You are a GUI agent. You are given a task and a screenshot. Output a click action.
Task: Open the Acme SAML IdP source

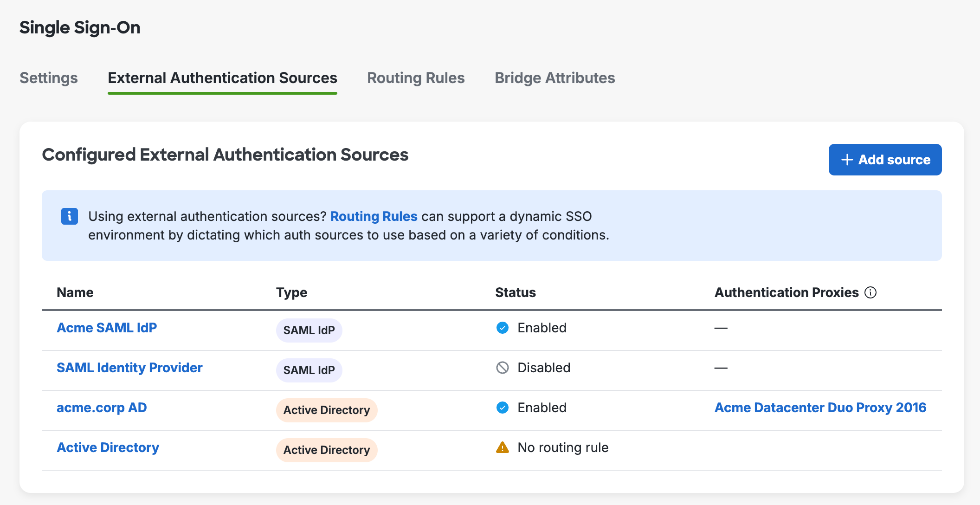(x=107, y=328)
